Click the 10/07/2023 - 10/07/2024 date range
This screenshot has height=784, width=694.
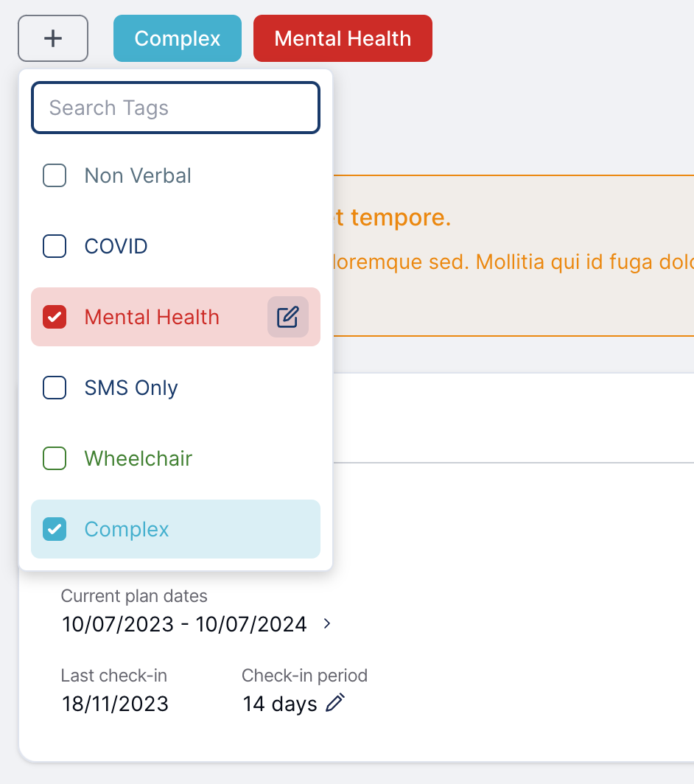(x=184, y=624)
